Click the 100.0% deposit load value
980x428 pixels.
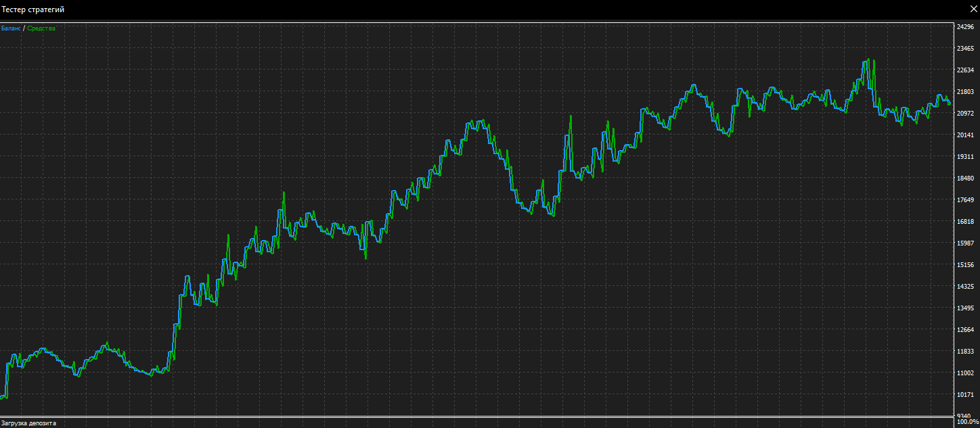968,423
